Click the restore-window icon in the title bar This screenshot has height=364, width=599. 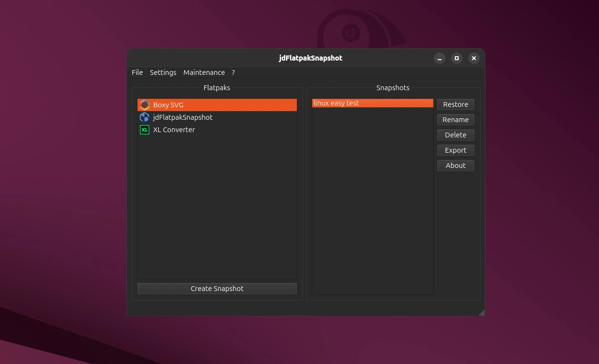pyautogui.click(x=456, y=58)
